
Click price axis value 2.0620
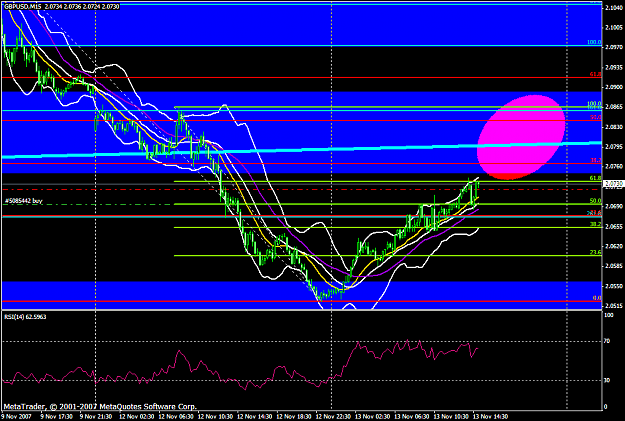click(x=612, y=246)
